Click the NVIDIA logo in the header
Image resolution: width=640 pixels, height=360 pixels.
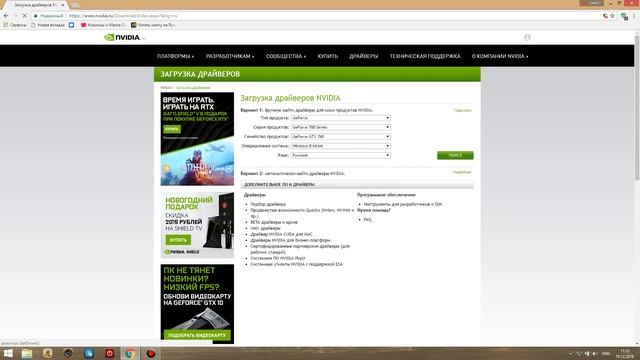pos(122,37)
